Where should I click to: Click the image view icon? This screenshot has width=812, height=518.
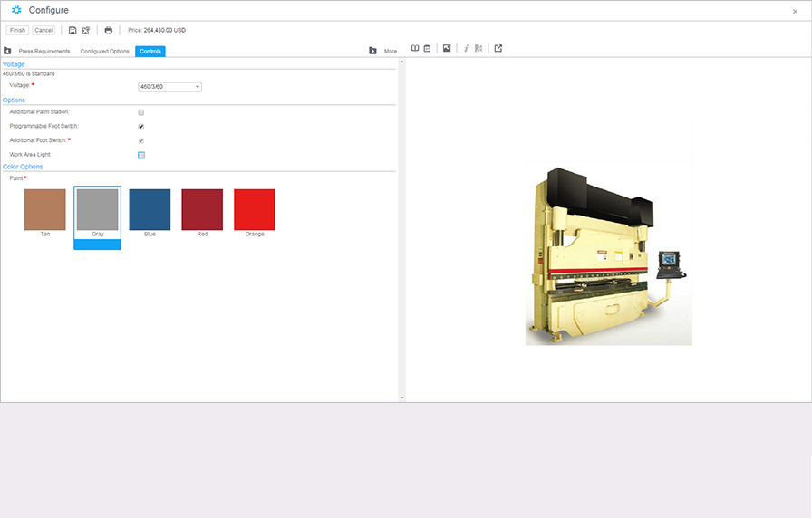pyautogui.click(x=447, y=48)
